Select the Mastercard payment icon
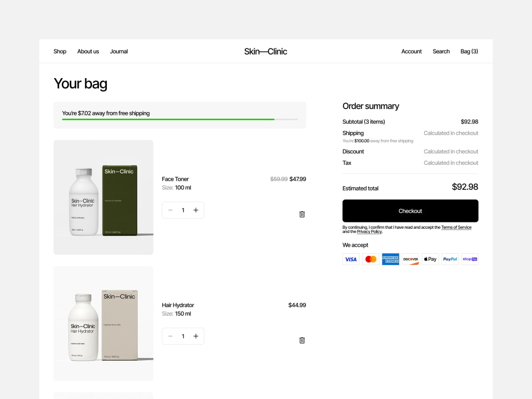 tap(371, 259)
